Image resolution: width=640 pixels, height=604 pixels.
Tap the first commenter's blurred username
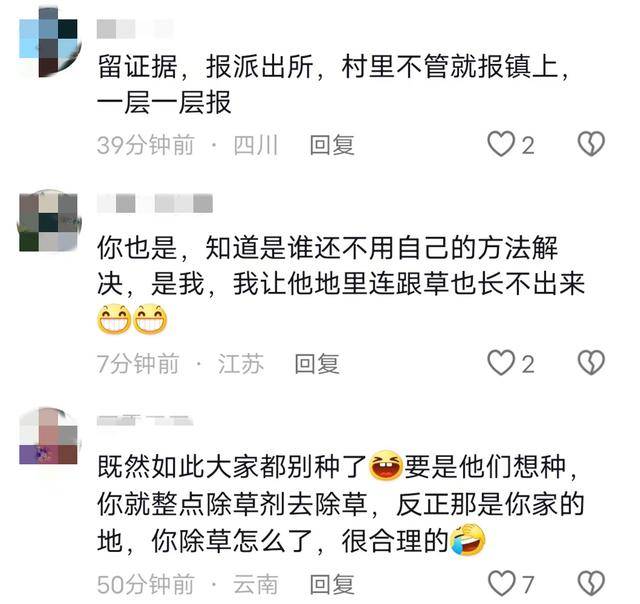pyautogui.click(x=134, y=29)
